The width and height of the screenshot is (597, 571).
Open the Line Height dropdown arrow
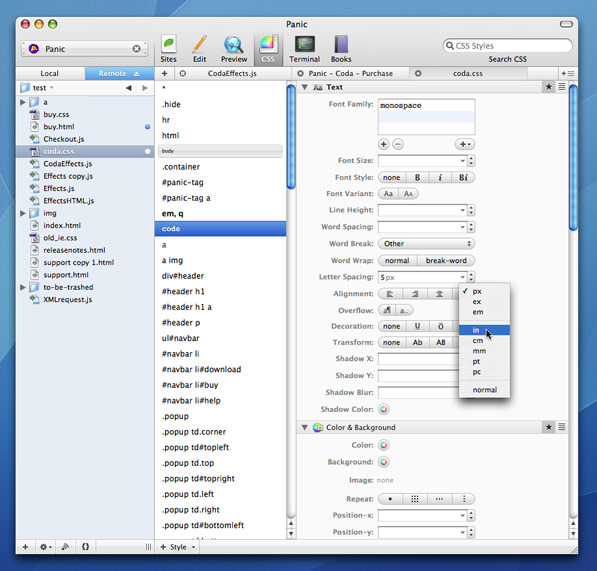[463, 210]
